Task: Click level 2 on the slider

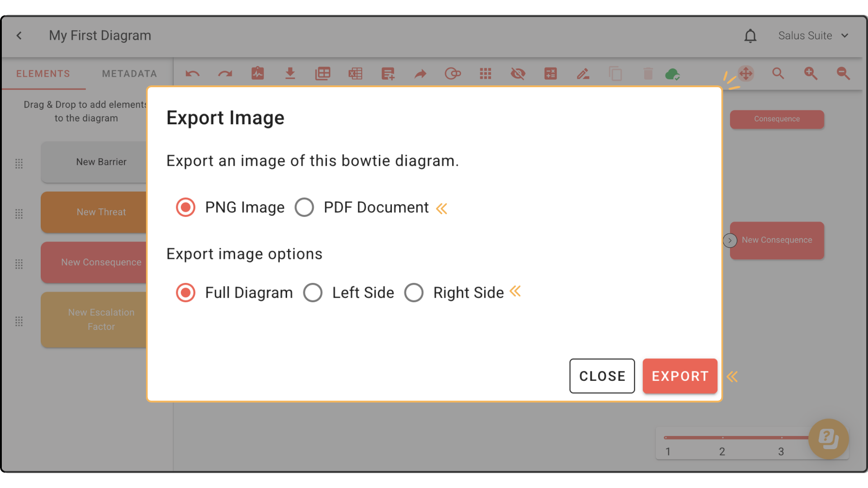Action: (722, 438)
